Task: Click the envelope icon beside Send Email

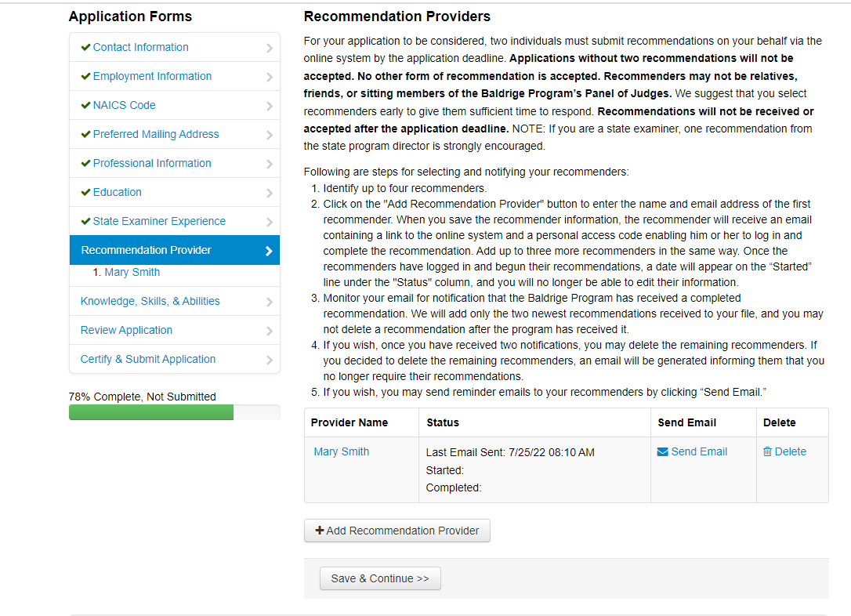Action: click(663, 452)
